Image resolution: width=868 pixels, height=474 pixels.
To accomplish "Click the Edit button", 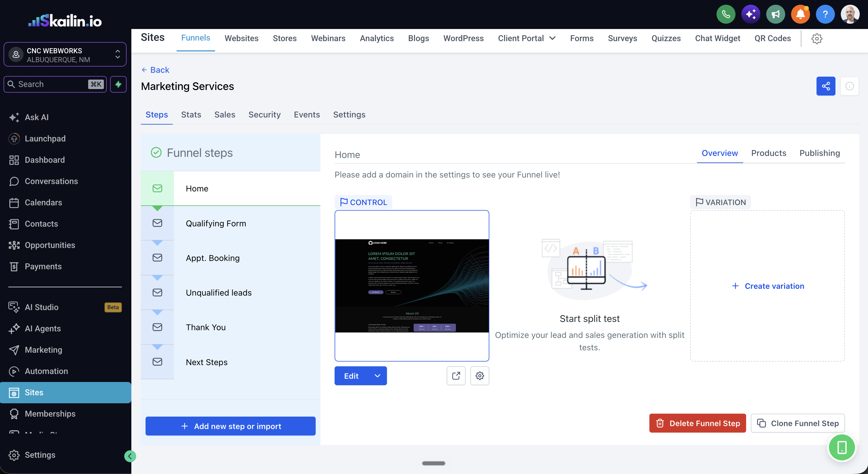I will 351,376.
